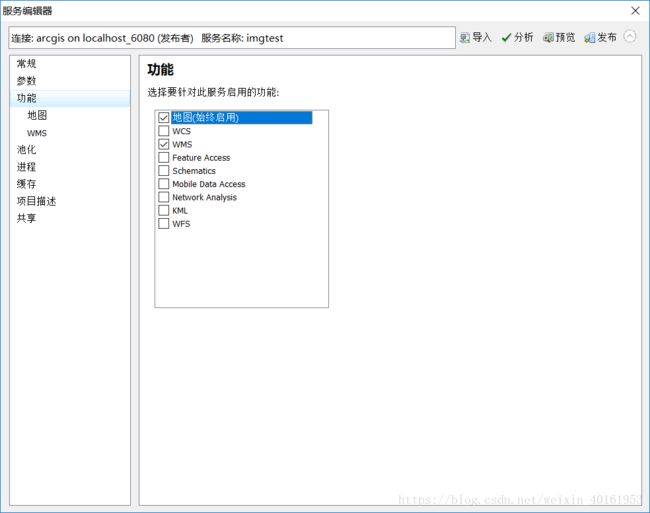This screenshot has width=650, height=513.
Task: Enable the WFS capability checkbox
Action: [x=164, y=223]
